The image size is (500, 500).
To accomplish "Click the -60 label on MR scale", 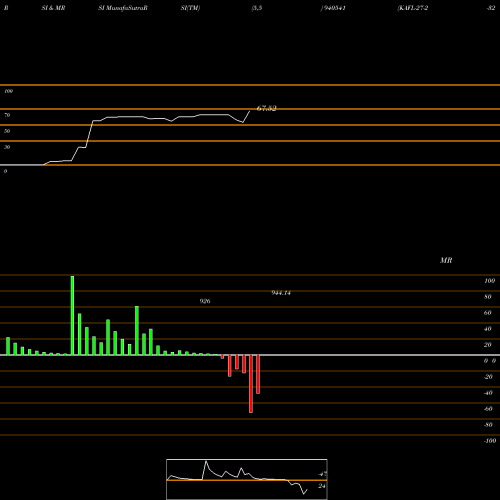I will pyautogui.click(x=488, y=409).
